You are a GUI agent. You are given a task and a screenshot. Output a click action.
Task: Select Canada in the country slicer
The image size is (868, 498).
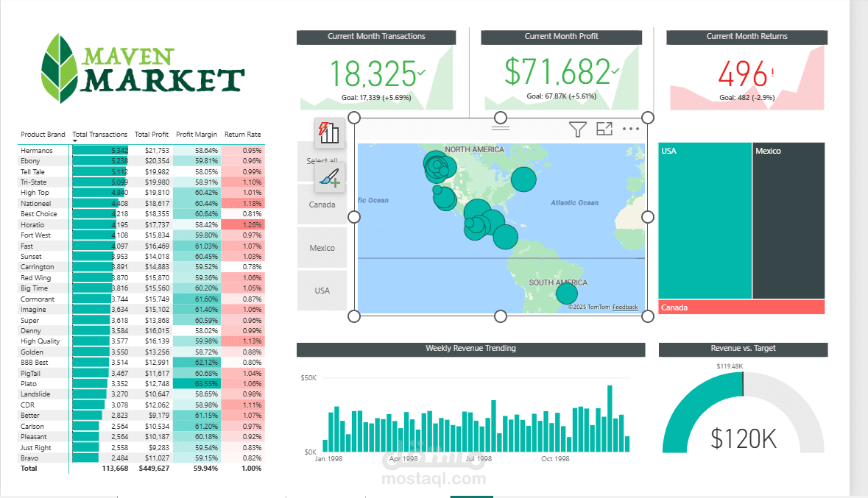[322, 204]
